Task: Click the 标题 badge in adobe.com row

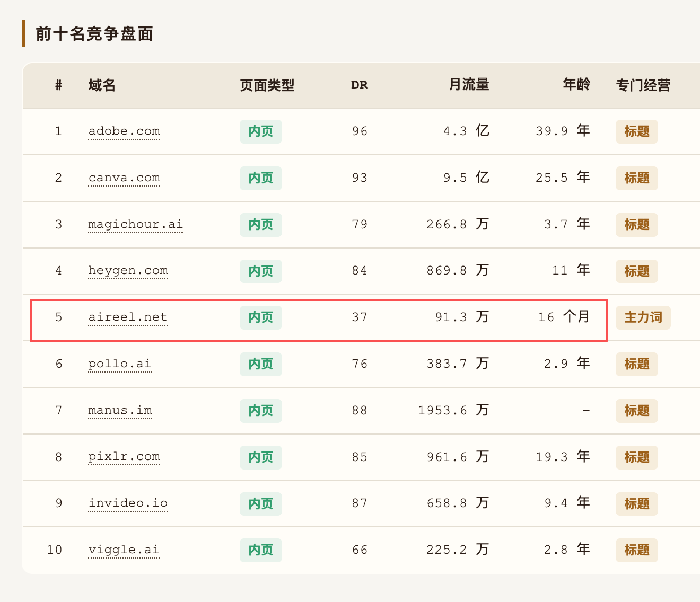Action: click(637, 131)
